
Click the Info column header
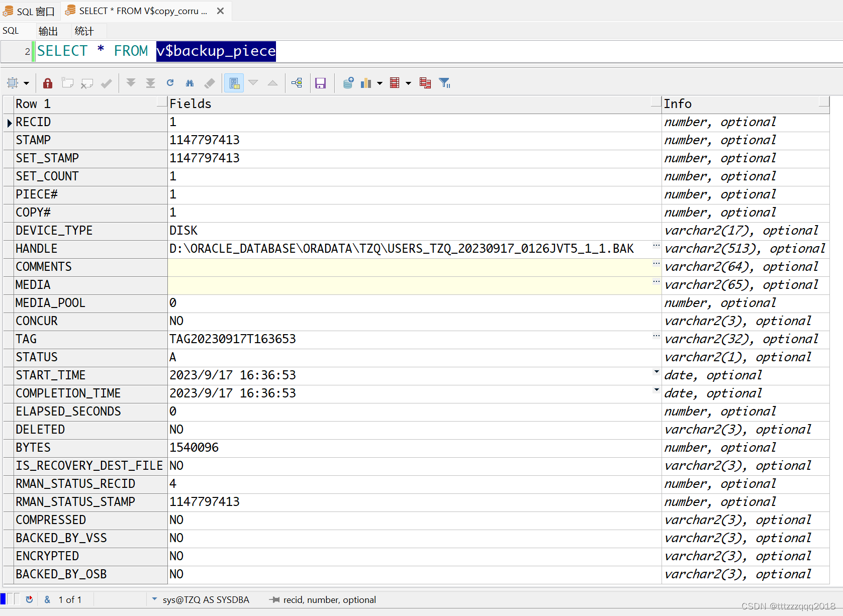(745, 104)
